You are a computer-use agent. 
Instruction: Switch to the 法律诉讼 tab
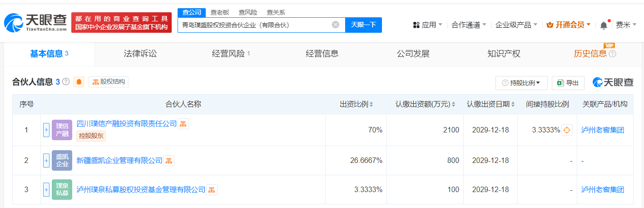click(x=140, y=54)
